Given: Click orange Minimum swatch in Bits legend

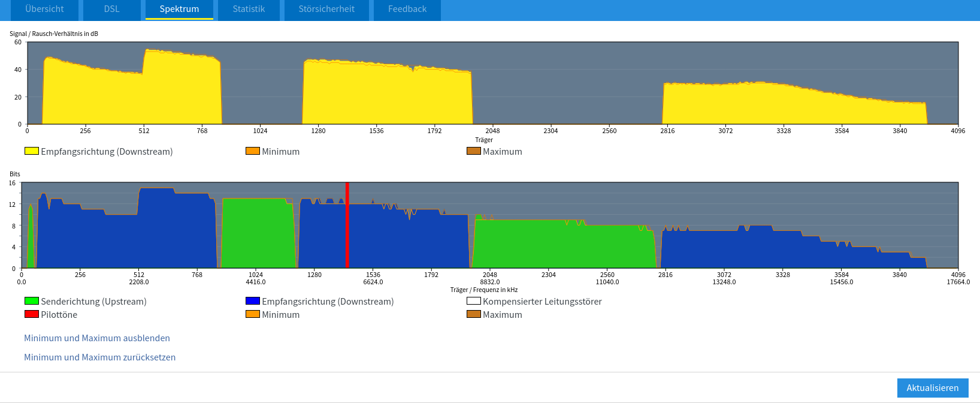Looking at the screenshot, I should click(253, 314).
